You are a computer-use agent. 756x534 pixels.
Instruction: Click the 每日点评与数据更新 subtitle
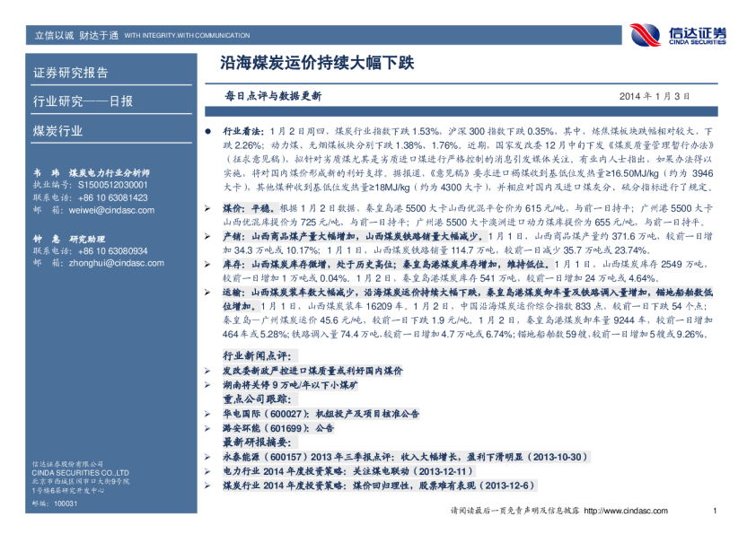click(x=273, y=96)
